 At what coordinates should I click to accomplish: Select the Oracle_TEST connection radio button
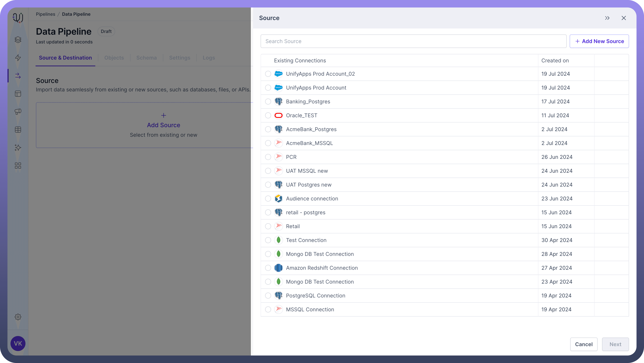tap(268, 115)
